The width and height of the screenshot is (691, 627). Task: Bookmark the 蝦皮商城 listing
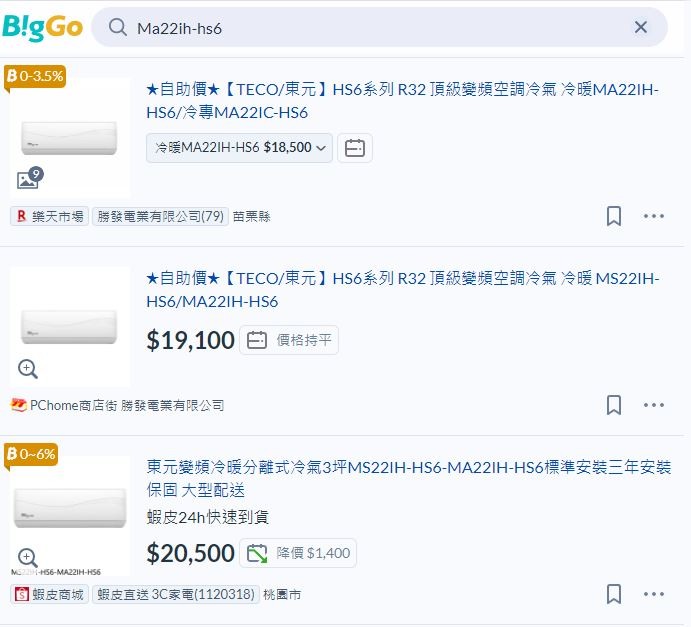click(614, 594)
